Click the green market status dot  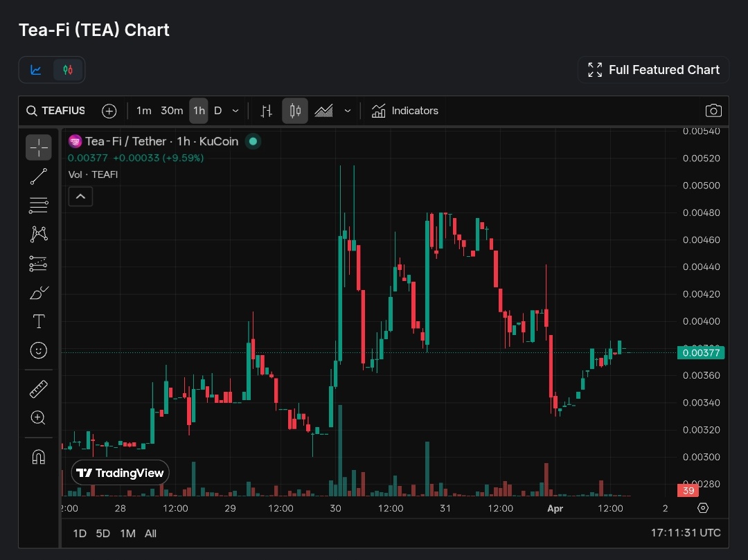point(253,141)
